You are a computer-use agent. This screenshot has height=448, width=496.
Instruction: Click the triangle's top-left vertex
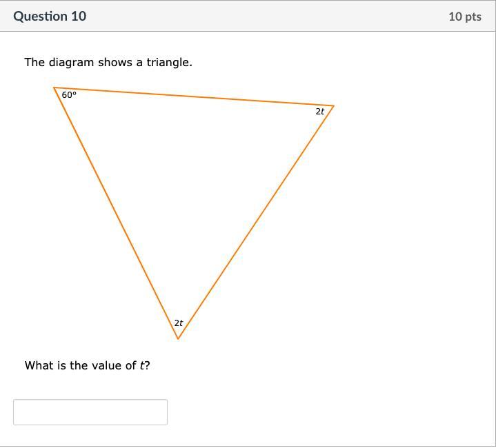(x=54, y=88)
